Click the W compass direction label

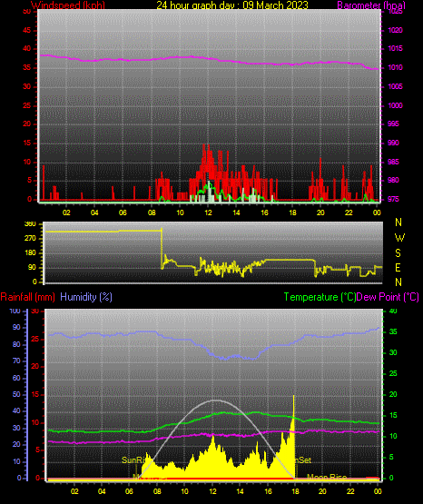[x=399, y=238]
